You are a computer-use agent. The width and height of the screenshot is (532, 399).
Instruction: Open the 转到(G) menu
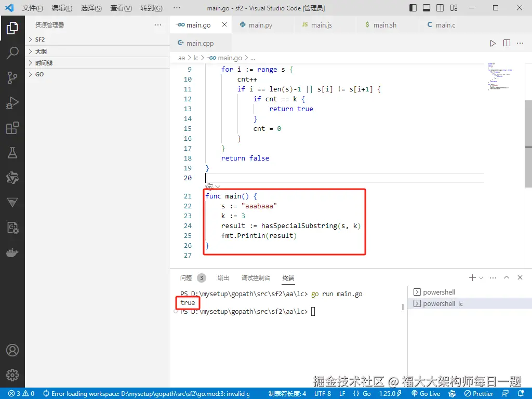tap(151, 8)
